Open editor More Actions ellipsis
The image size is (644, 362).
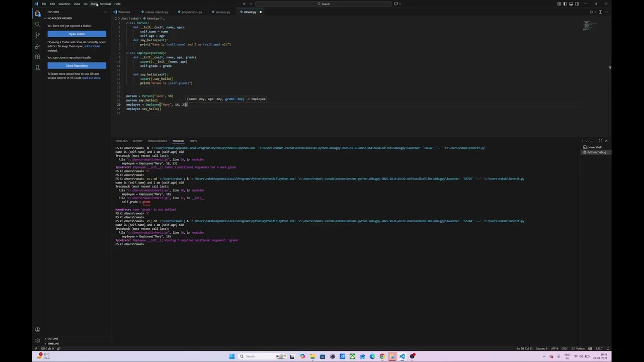tap(606, 12)
